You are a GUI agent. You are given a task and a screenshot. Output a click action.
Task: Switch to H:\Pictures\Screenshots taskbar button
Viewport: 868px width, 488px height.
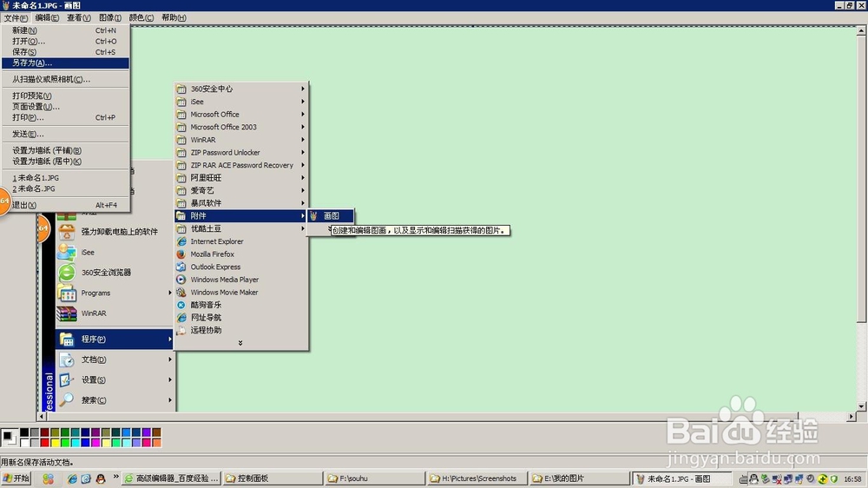coord(477,478)
